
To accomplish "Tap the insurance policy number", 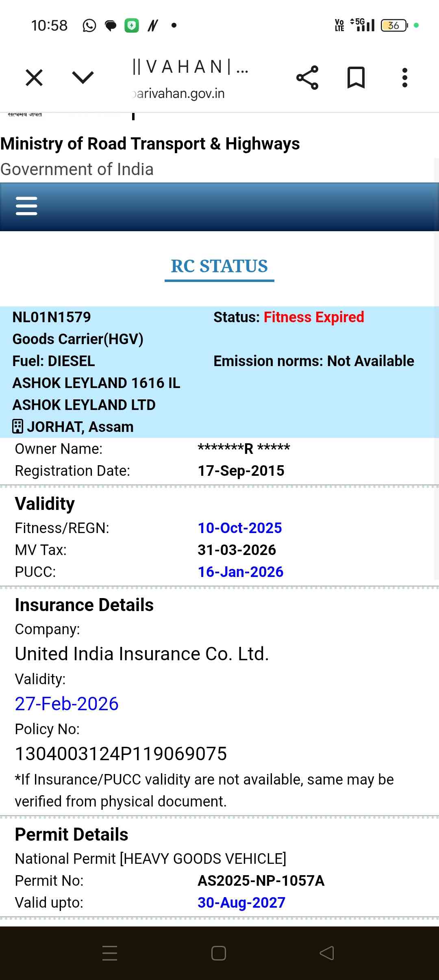I will pyautogui.click(x=121, y=754).
